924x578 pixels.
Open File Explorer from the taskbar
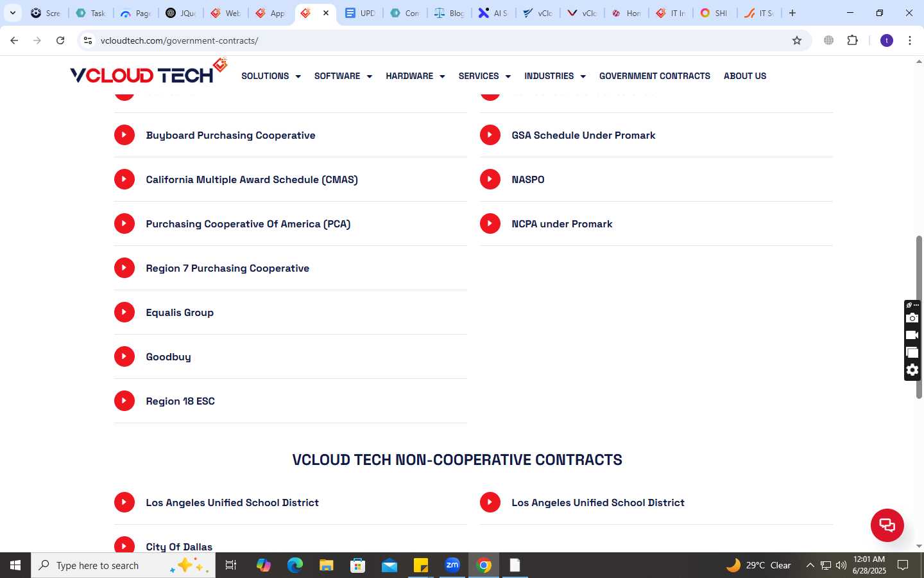point(327,565)
